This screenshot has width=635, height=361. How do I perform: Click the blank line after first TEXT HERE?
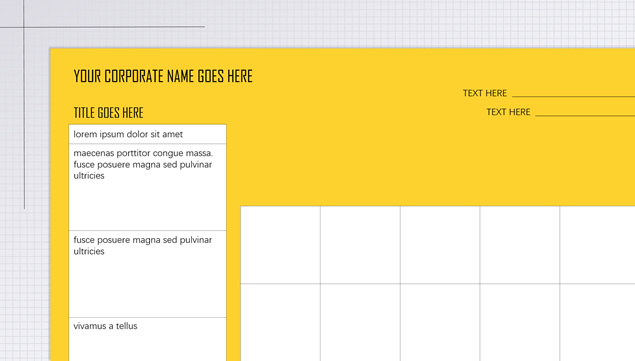tap(573, 96)
